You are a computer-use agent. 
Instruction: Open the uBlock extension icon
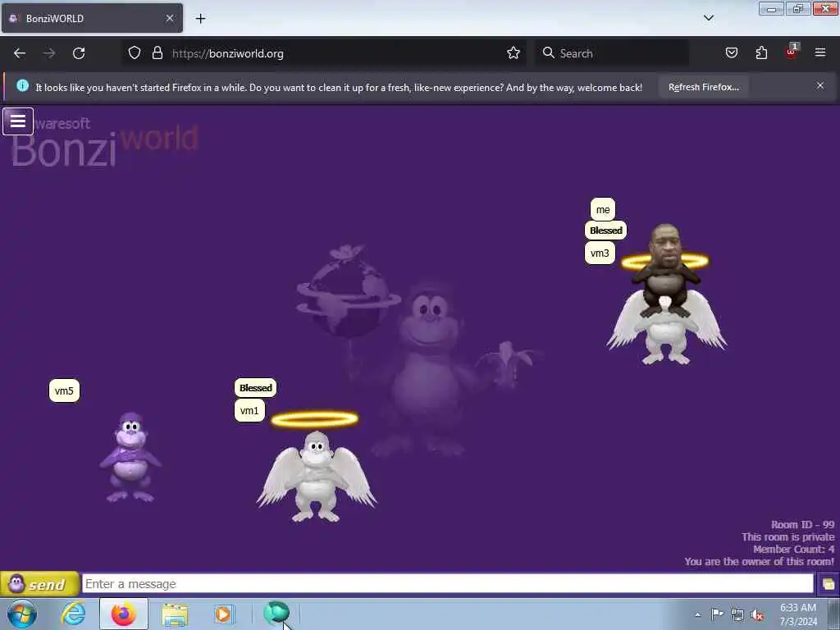[792, 52]
